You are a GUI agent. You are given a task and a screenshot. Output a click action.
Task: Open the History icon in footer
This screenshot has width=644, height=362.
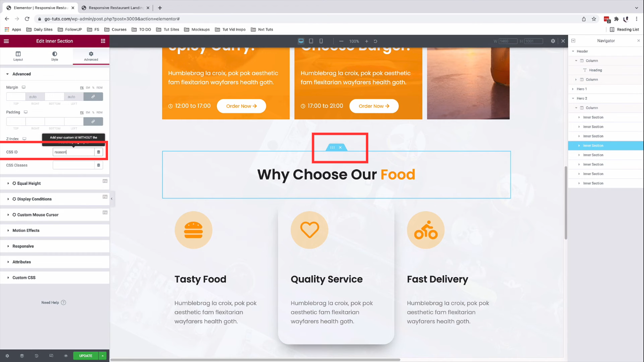click(36, 356)
